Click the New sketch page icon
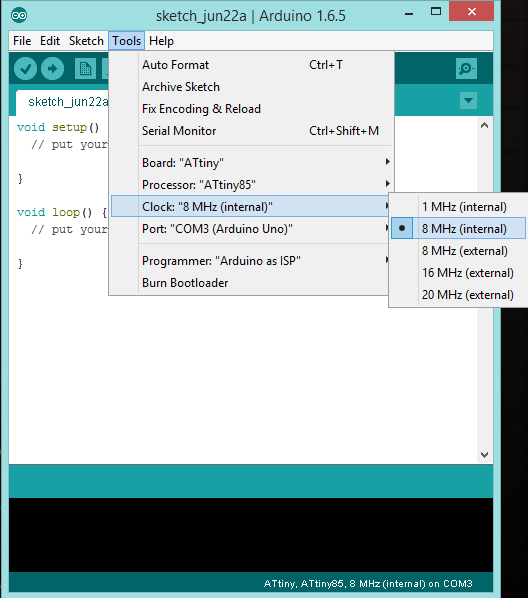Image resolution: width=528 pixels, height=598 pixels. [x=85, y=69]
